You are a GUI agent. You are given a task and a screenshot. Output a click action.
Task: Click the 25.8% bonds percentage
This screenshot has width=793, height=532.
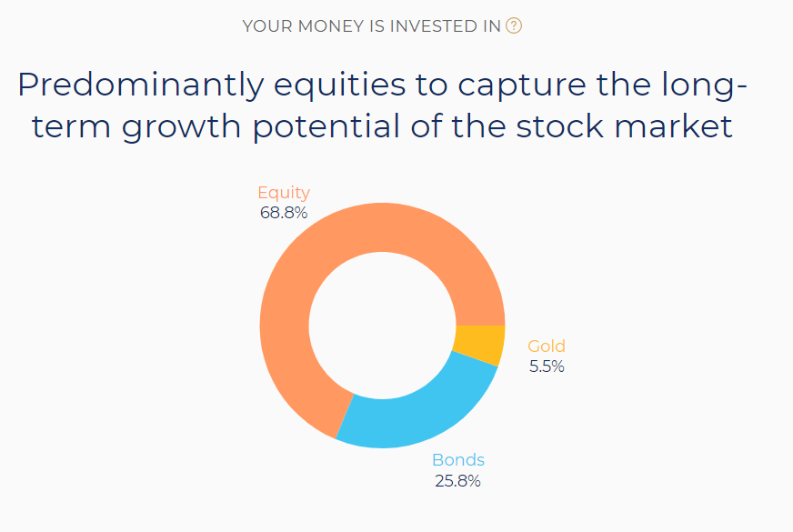coord(457,480)
